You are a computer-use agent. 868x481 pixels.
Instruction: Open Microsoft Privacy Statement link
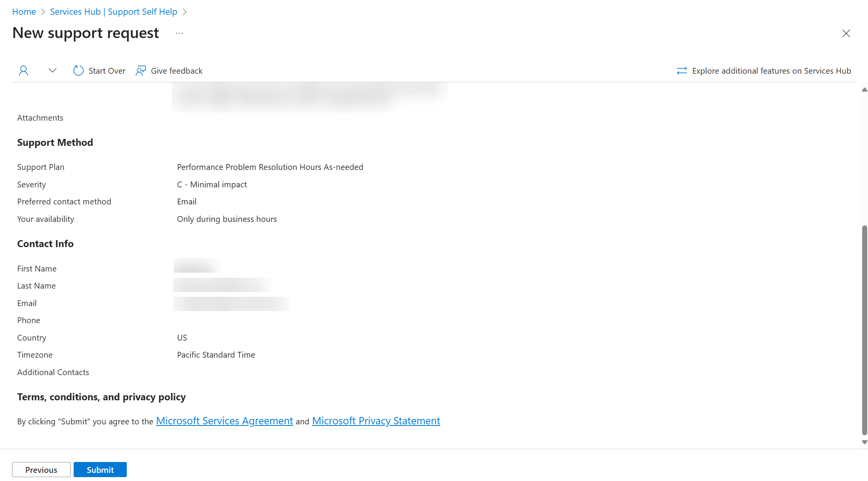pos(376,420)
